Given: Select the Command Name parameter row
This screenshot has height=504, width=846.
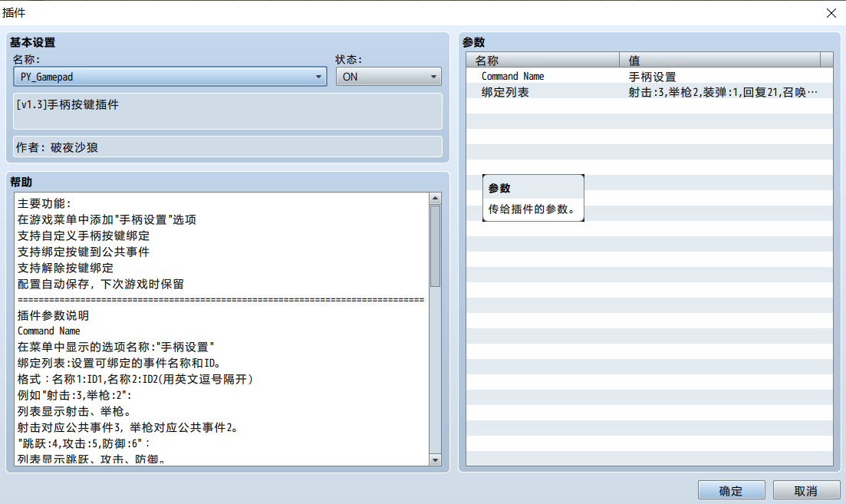Looking at the screenshot, I should point(650,76).
